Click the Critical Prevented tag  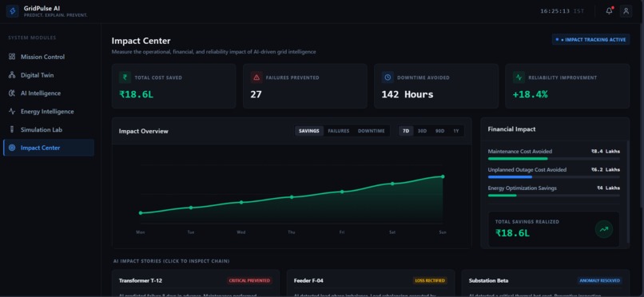pos(250,280)
